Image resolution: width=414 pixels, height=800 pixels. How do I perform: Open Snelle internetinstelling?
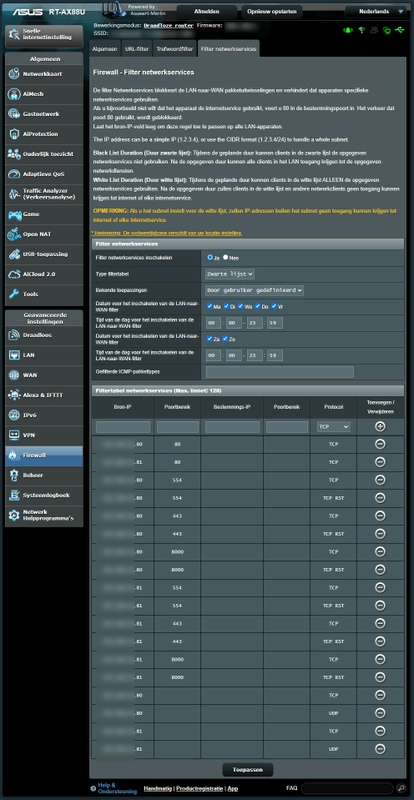[x=44, y=36]
